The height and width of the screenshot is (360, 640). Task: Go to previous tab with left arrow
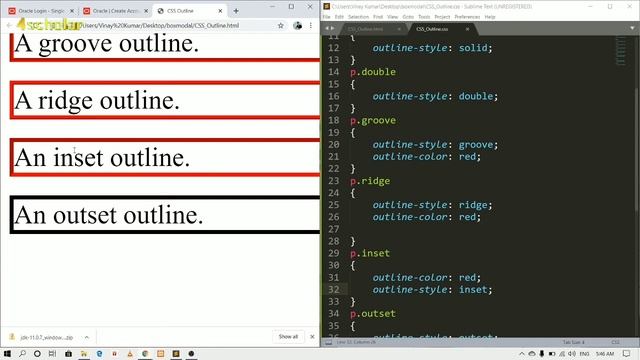[327, 28]
